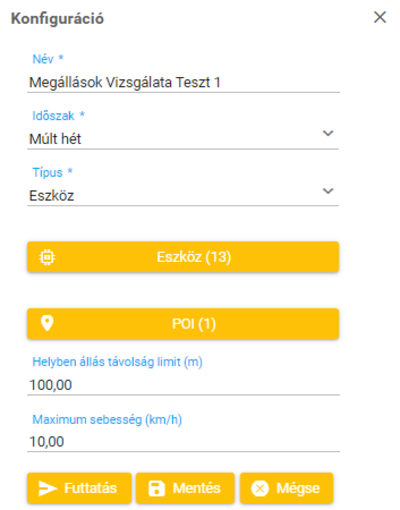Expand the Időszak dropdown chevron
This screenshot has width=400, height=510.
coord(328,133)
